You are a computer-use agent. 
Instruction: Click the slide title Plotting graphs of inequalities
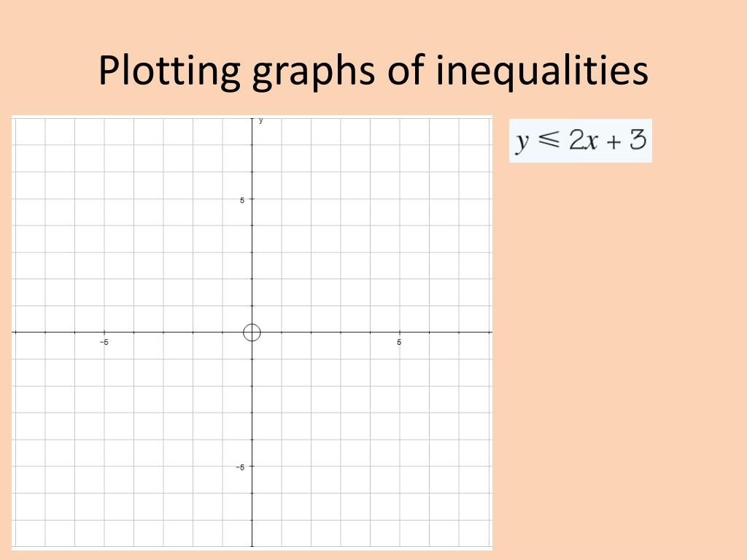coord(373,71)
